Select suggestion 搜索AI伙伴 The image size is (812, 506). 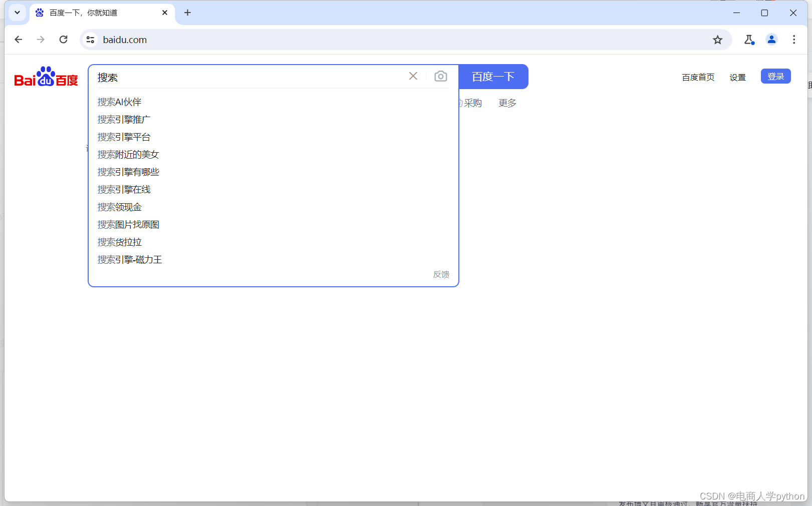coord(274,102)
